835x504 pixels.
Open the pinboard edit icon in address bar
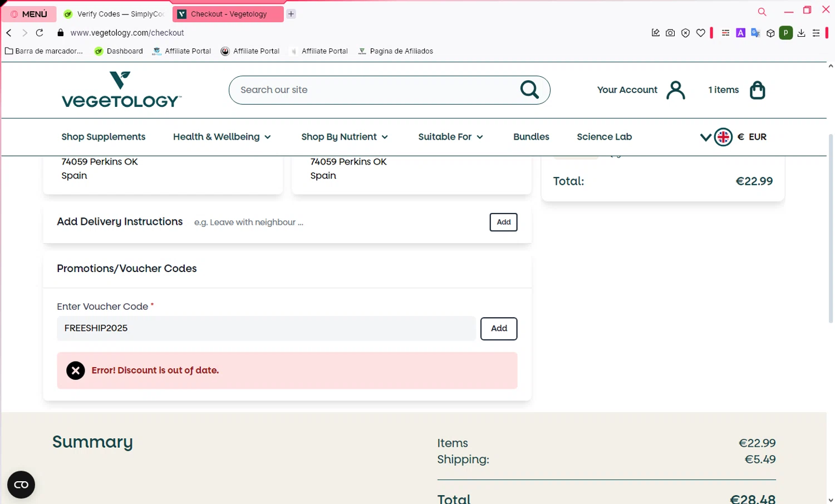656,33
